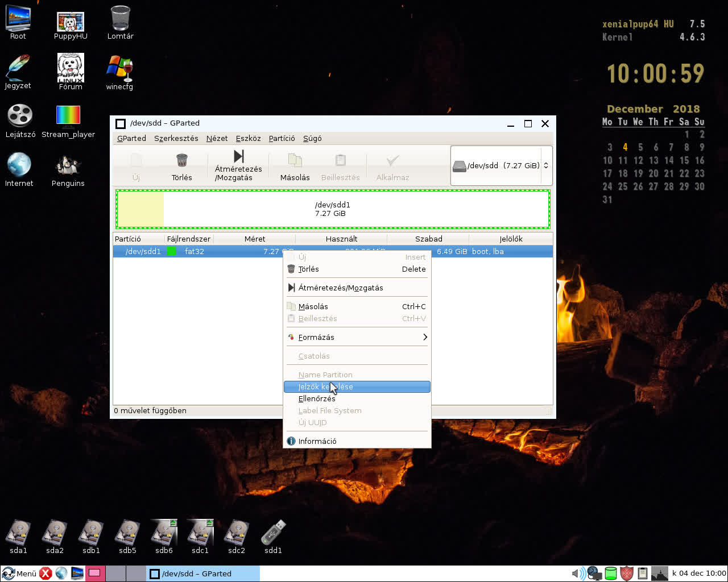This screenshot has width=728, height=582.
Task: Click the taskbar clock date display
Action: pyautogui.click(x=699, y=573)
